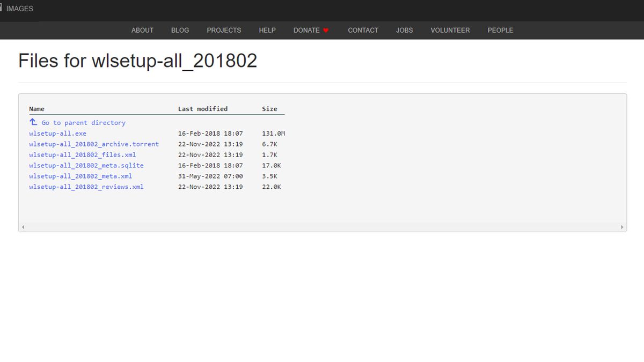Open the Jobs navigation link
Screen dimensions: 644x362
(404, 31)
